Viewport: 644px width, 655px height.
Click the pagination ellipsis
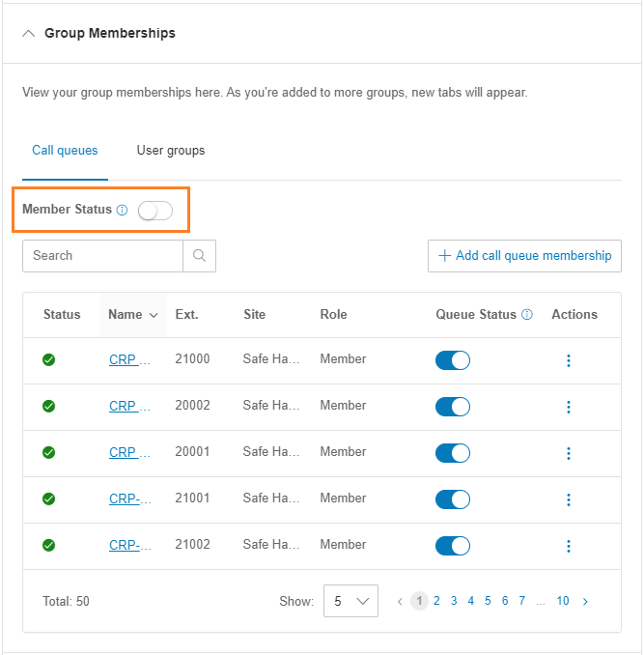click(541, 603)
